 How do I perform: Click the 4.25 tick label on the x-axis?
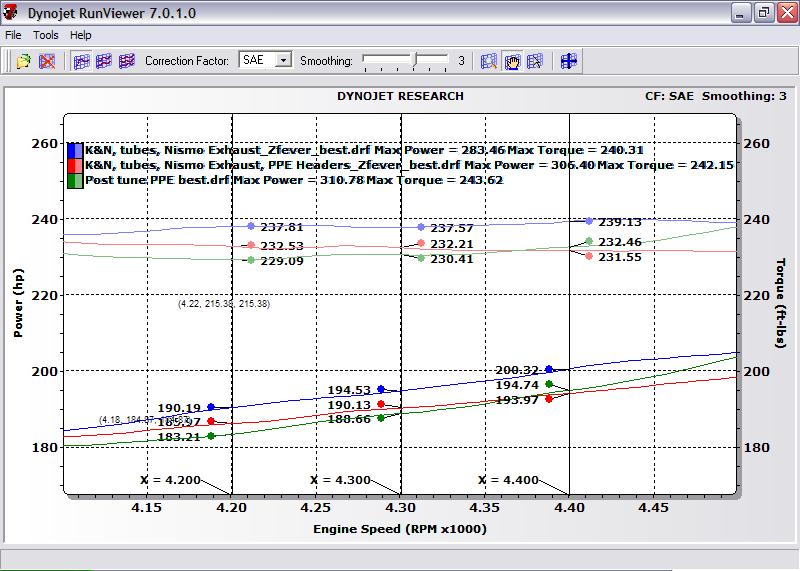click(x=316, y=508)
